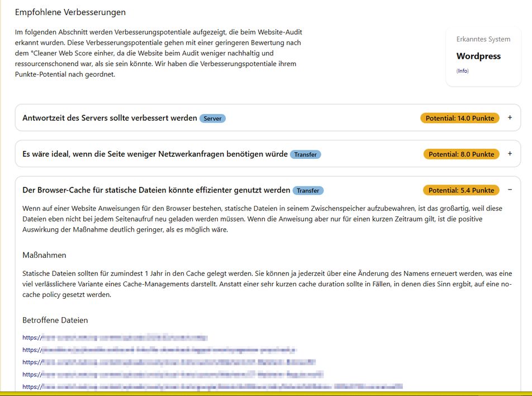Open the fourth affected file link
532x396 pixels.
[x=173, y=374]
